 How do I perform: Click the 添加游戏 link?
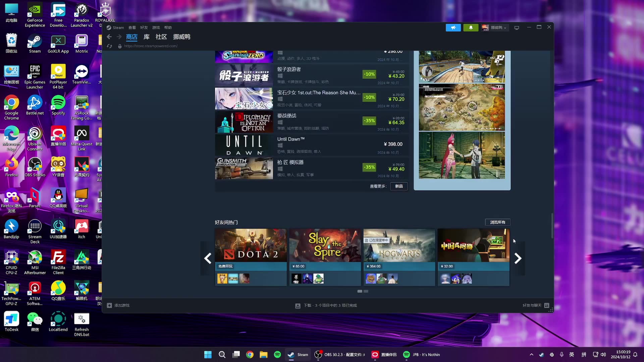[122, 306]
